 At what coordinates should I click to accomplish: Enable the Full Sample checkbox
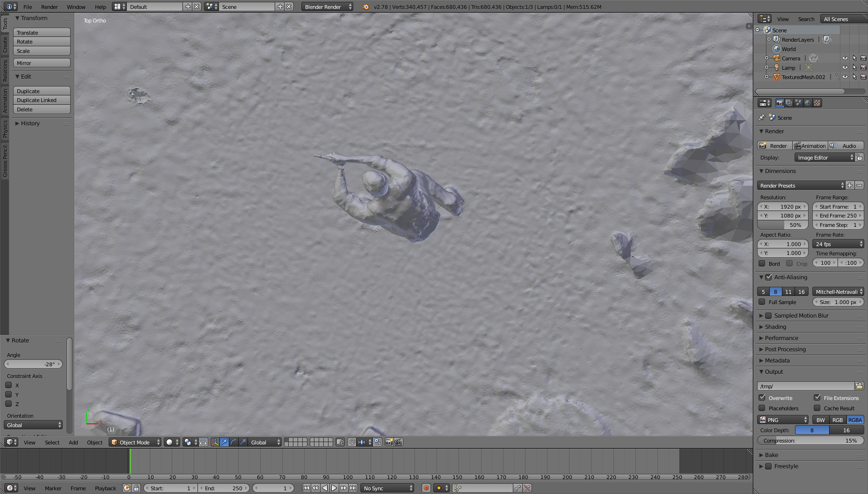point(762,302)
